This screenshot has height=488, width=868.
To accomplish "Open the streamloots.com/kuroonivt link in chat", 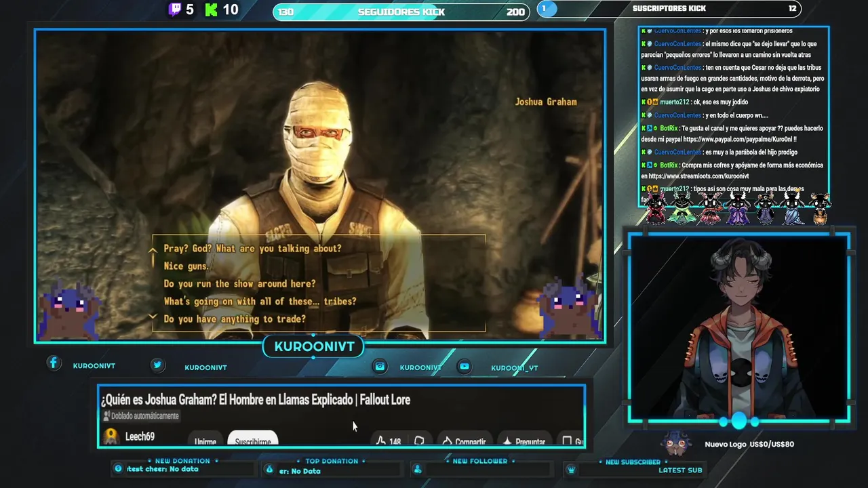I will pos(698,176).
